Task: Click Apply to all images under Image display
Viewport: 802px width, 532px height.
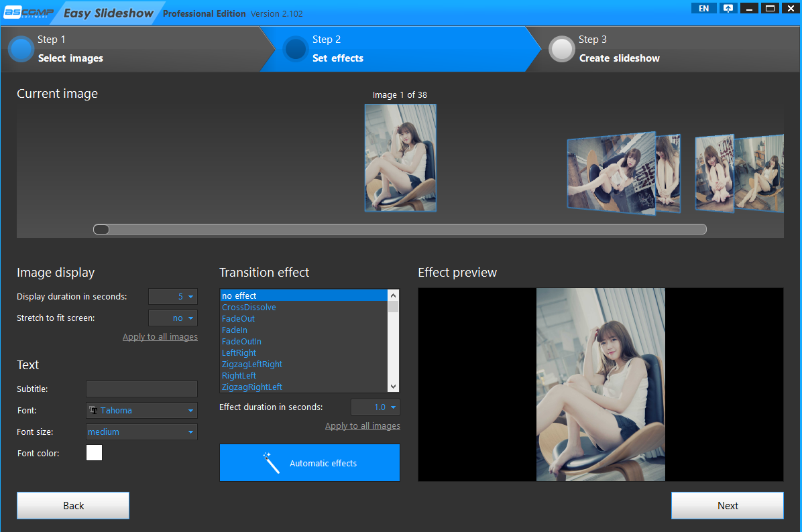Action: pyautogui.click(x=160, y=337)
